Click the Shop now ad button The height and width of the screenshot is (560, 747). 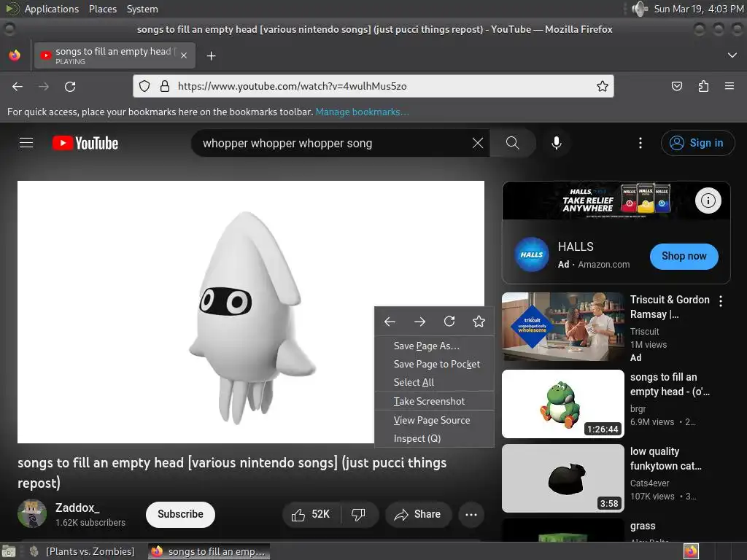(684, 256)
